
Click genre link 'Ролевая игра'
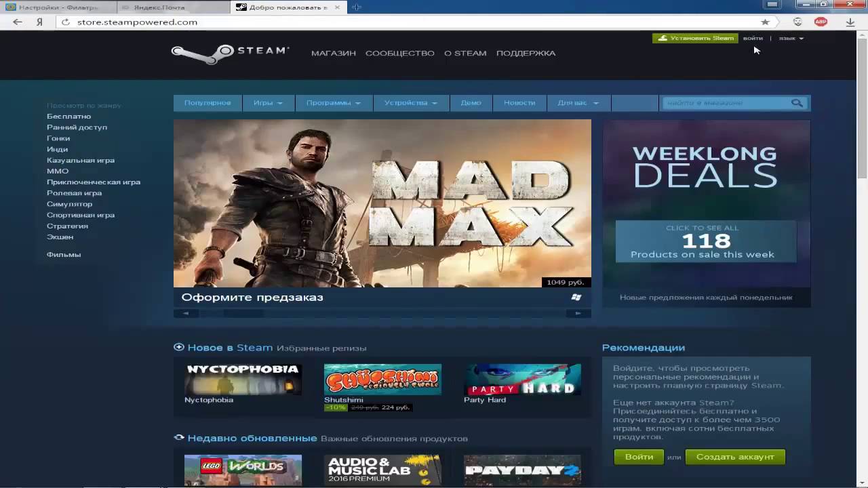tap(74, 193)
